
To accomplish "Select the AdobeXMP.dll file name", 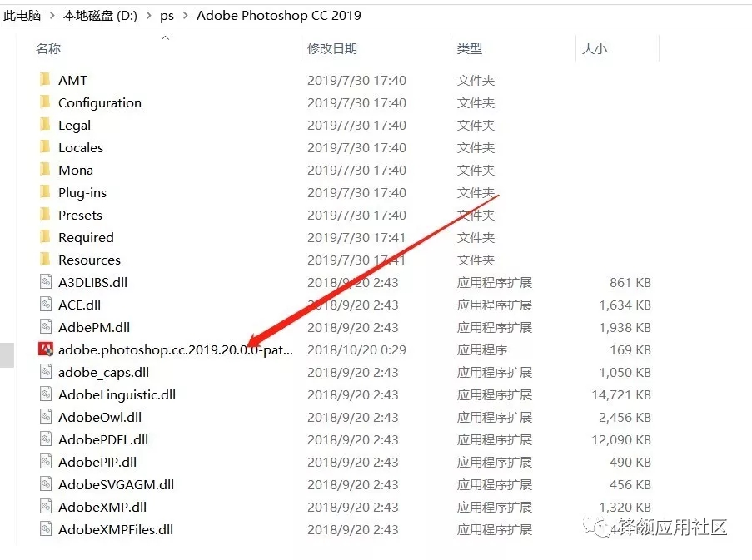I will 102,508.
